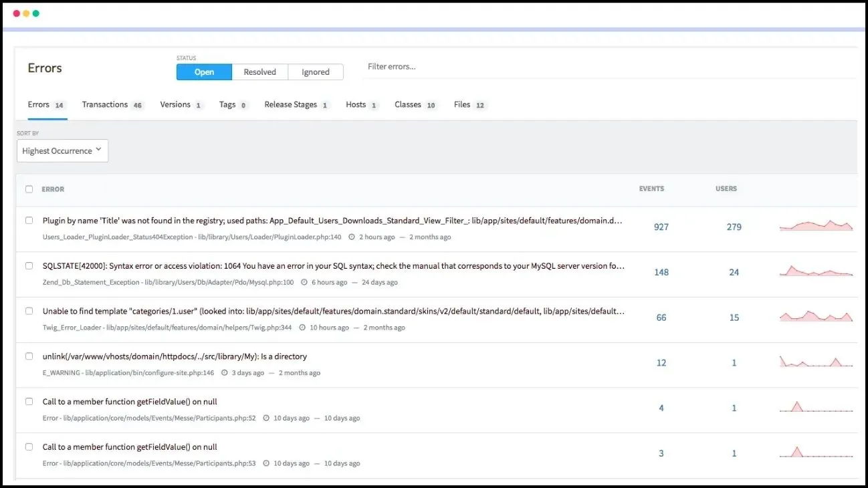Open the Errors tab
This screenshot has width=868, height=488.
[x=46, y=105]
